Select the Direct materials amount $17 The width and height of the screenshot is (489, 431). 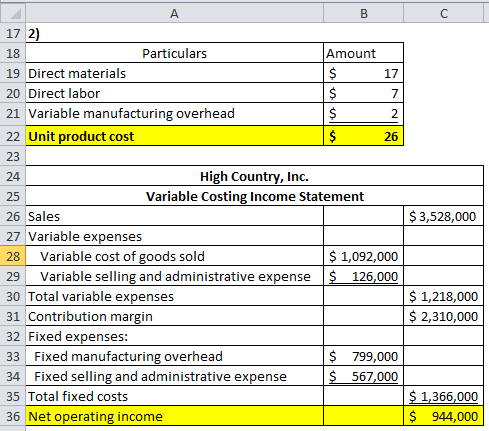363,73
